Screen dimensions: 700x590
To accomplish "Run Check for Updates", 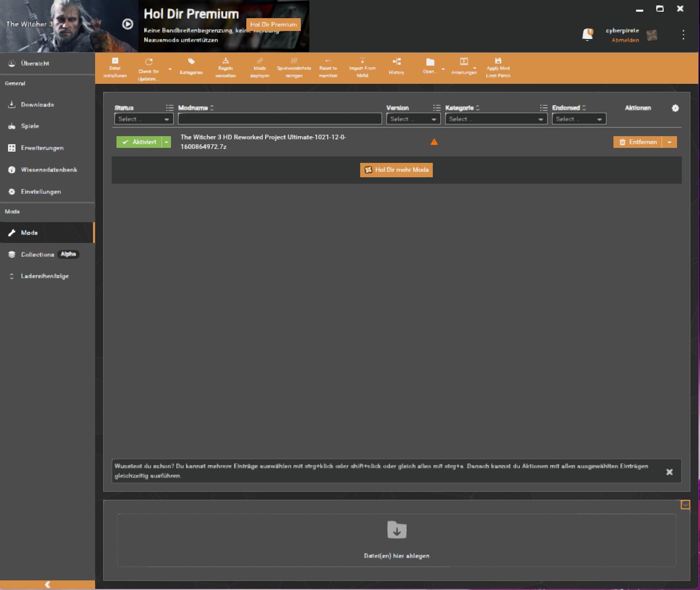I will (149, 67).
